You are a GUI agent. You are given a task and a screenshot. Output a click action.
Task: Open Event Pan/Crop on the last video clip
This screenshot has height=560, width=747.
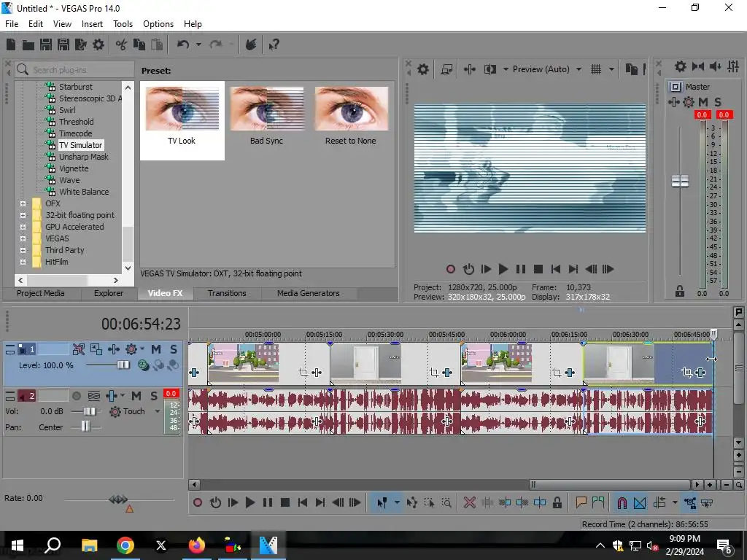[x=687, y=373]
